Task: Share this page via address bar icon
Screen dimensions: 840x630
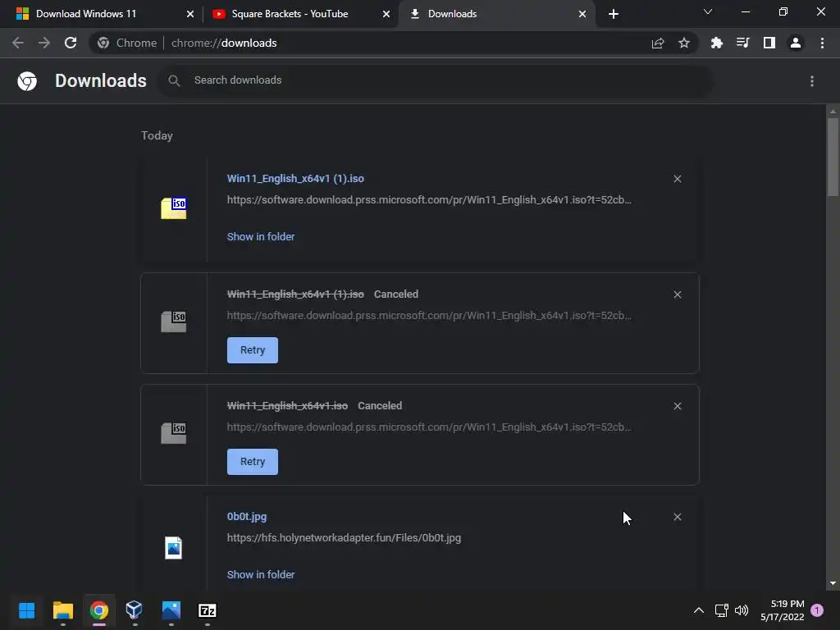Action: click(658, 43)
